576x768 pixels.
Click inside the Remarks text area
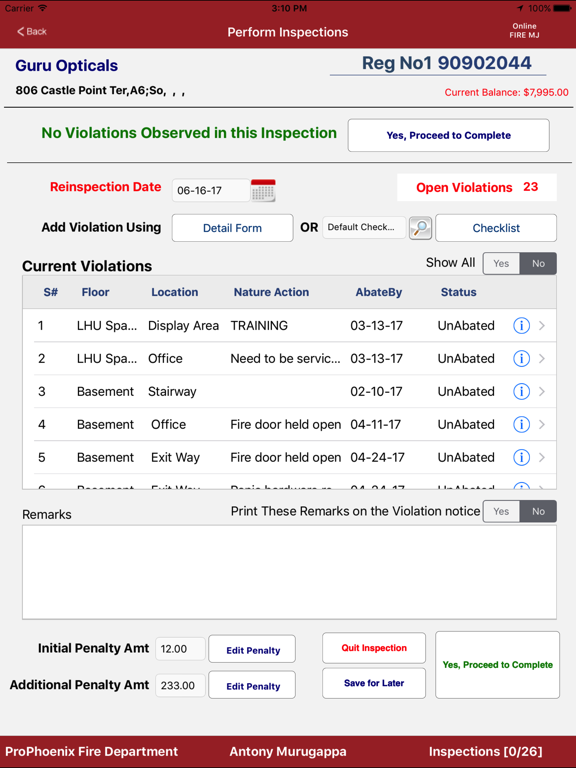[289, 572]
